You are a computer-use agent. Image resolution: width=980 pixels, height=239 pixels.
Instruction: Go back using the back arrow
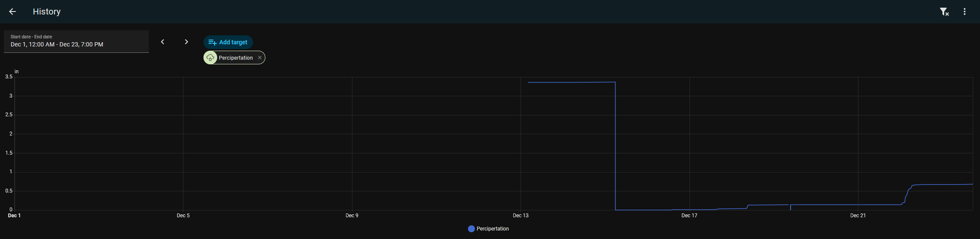(x=12, y=12)
